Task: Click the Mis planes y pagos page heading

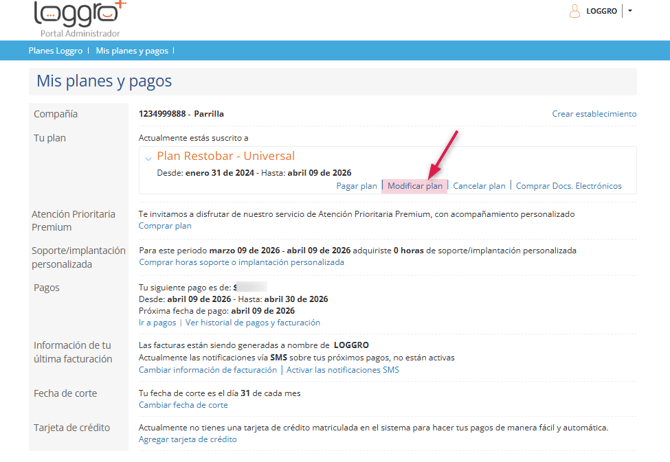Action: [x=104, y=81]
